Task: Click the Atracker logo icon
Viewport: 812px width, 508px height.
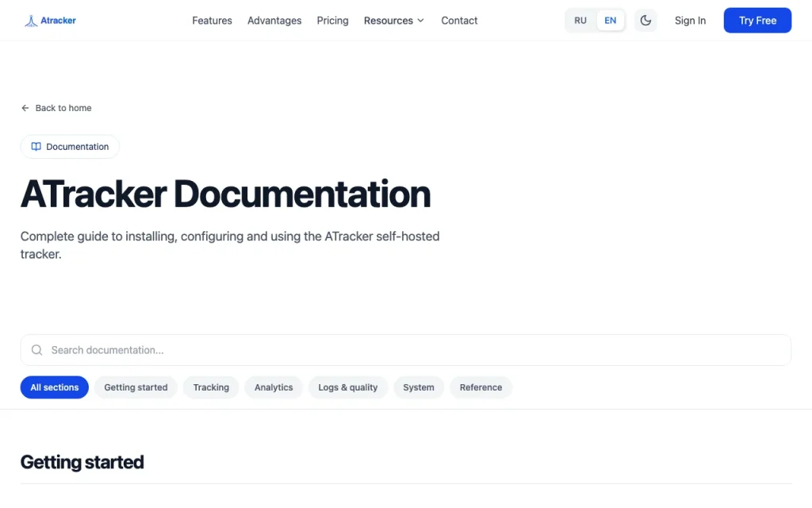Action: point(31,21)
